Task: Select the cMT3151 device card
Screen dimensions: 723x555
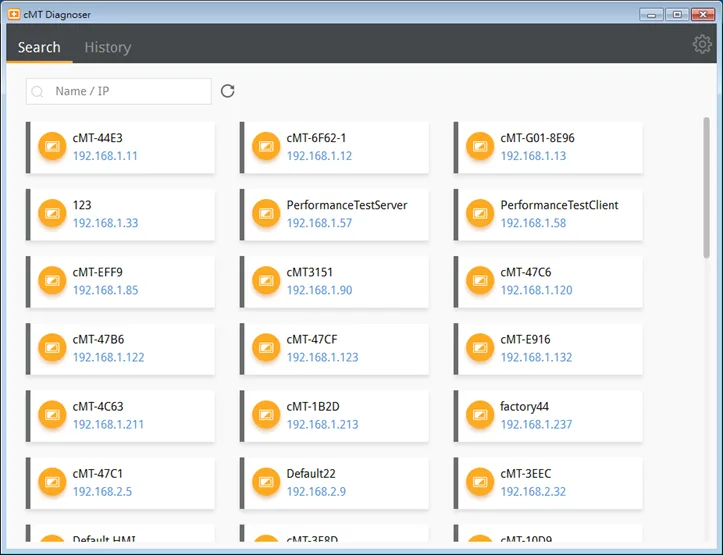Action: (334, 281)
